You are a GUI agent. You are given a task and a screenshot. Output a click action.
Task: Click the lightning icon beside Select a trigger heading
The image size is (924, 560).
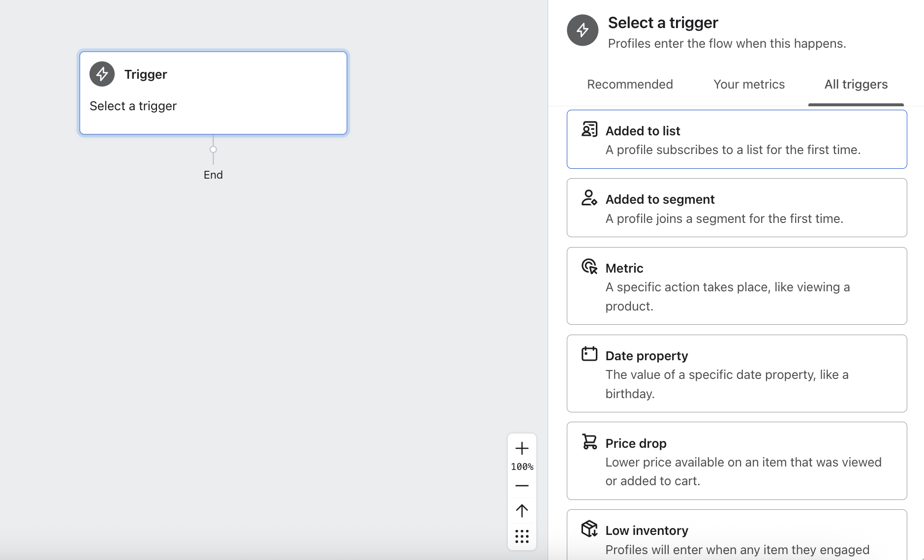[583, 30]
